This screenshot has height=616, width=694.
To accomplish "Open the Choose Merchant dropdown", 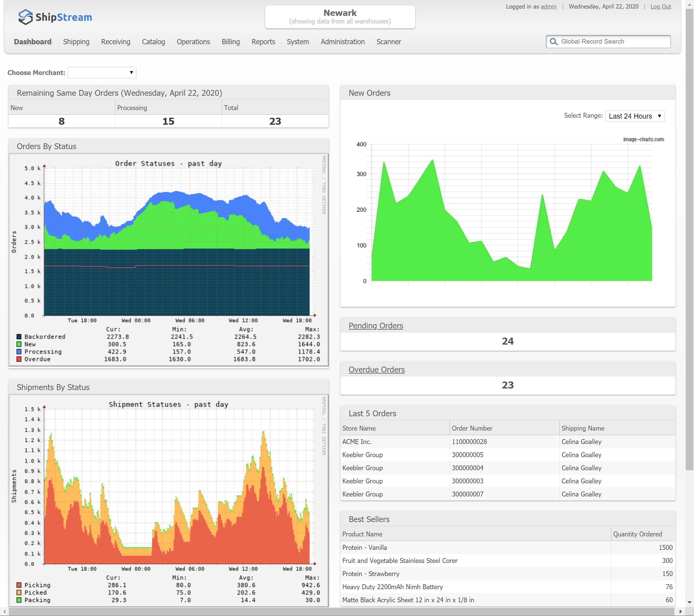I will coord(102,72).
